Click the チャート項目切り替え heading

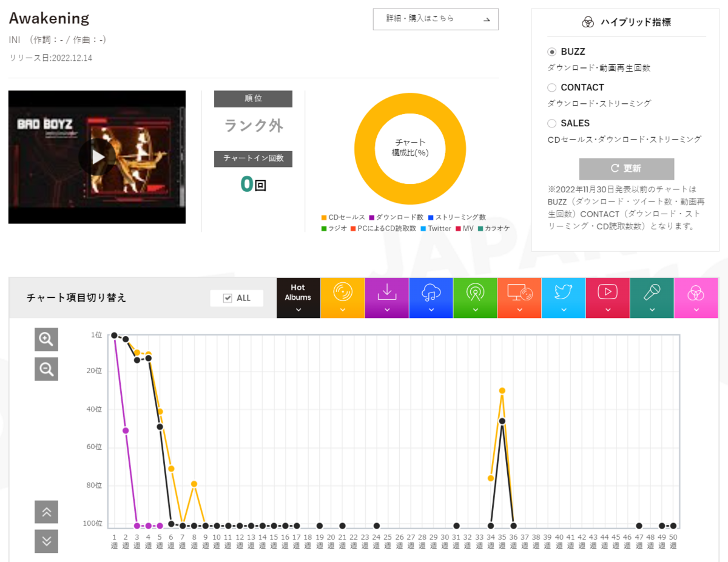pos(76,298)
